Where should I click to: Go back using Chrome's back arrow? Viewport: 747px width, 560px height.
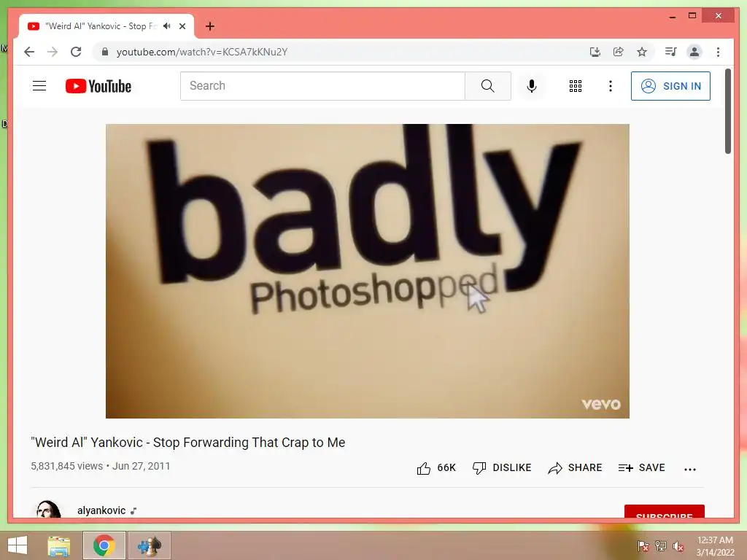[29, 52]
